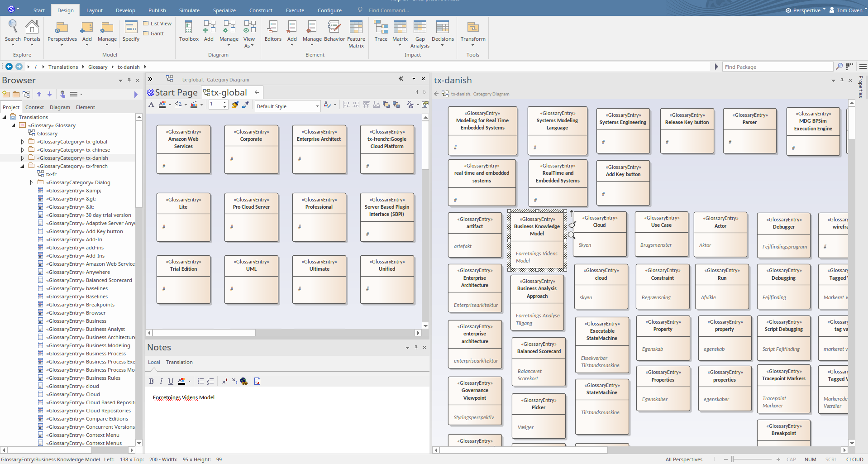
Task: Click the Find Package search field
Action: coord(777,67)
